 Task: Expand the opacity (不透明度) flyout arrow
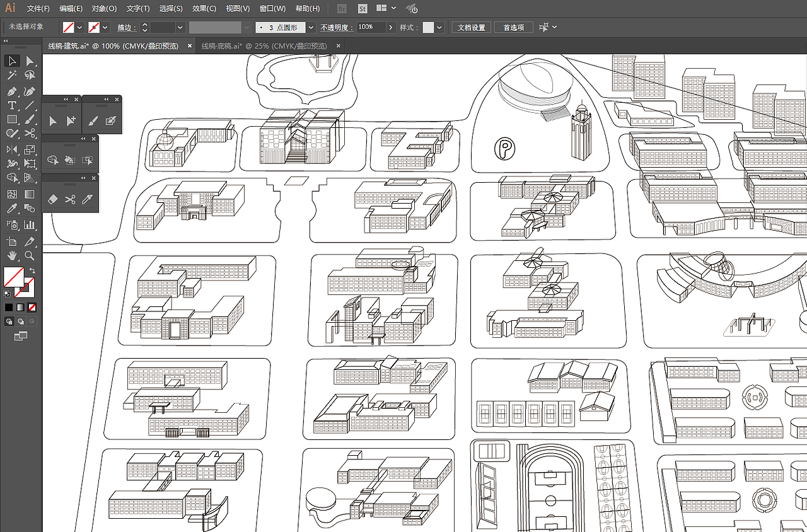391,28
